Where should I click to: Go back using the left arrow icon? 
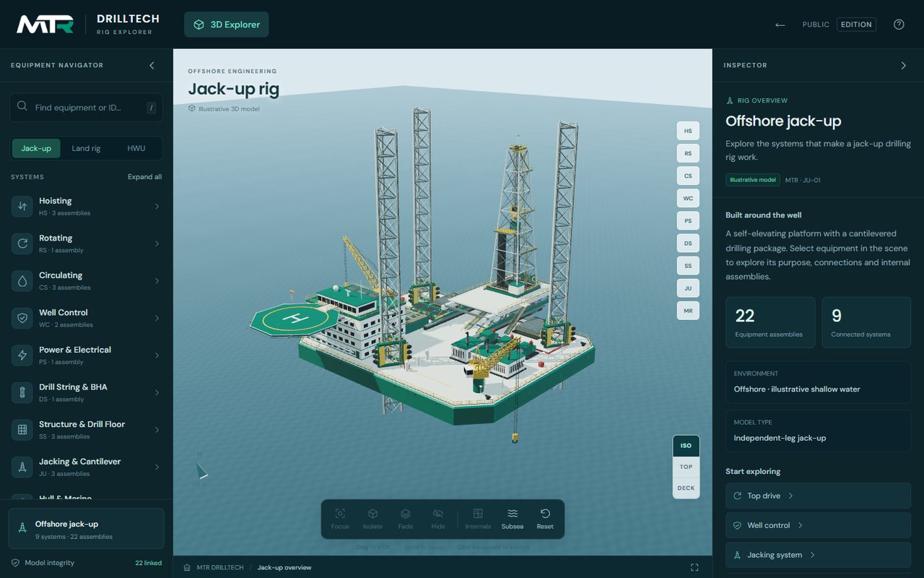pos(780,25)
